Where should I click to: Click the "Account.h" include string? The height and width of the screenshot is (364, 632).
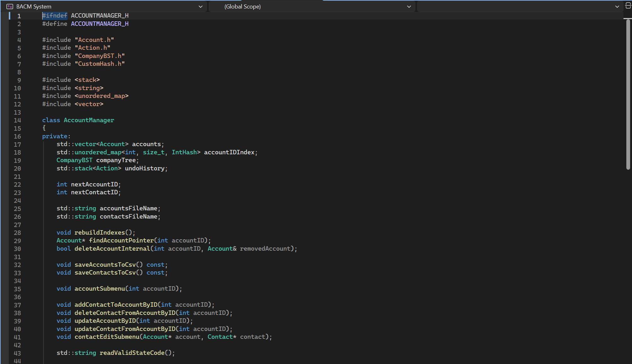94,40
